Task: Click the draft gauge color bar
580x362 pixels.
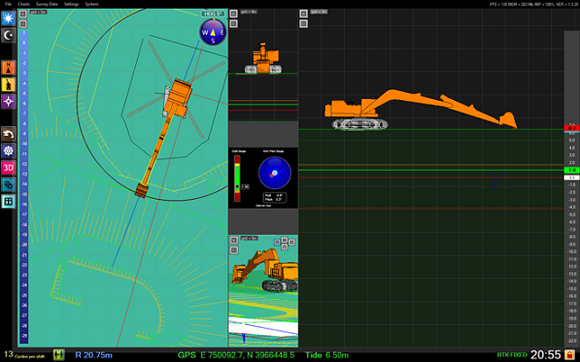Action: click(237, 179)
